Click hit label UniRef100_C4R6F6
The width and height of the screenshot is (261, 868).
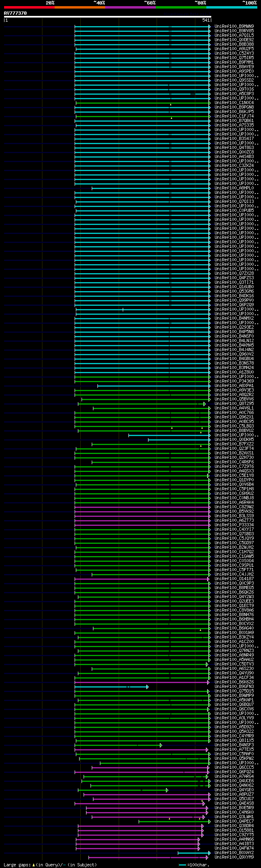(x=234, y=462)
